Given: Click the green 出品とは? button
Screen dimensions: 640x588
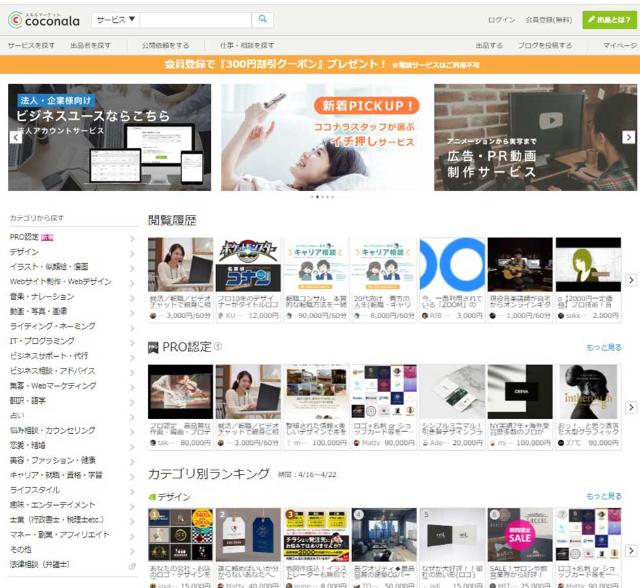Looking at the screenshot, I should click(x=608, y=20).
